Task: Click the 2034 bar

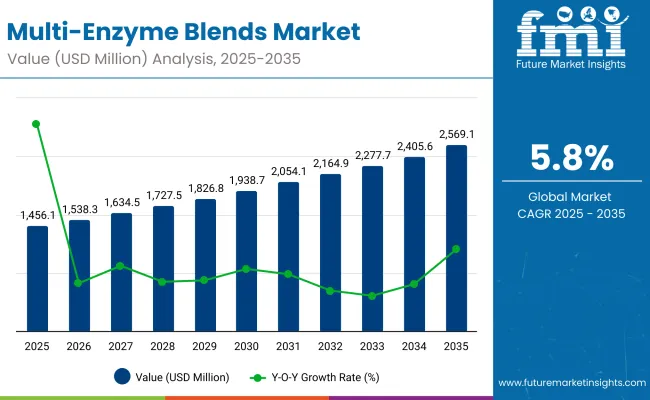Action: [x=414, y=244]
